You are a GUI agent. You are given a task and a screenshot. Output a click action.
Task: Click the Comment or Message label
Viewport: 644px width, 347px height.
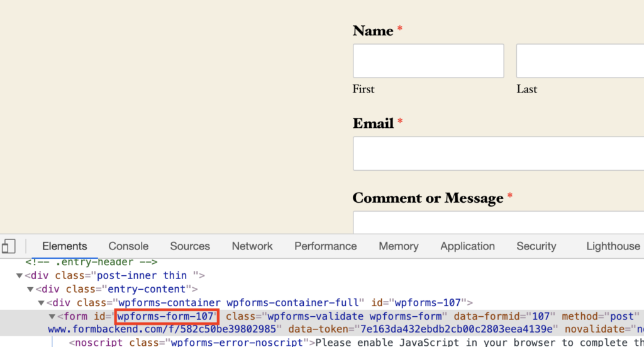(x=428, y=198)
